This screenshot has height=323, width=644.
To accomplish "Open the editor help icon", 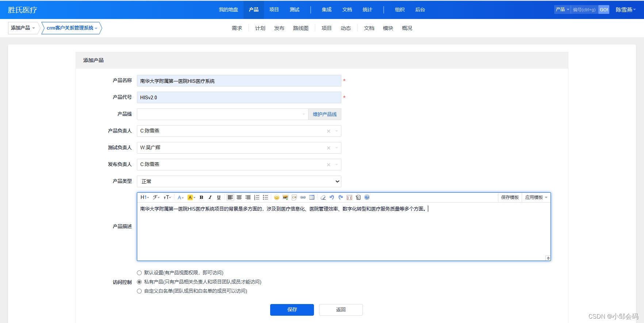I will (367, 197).
